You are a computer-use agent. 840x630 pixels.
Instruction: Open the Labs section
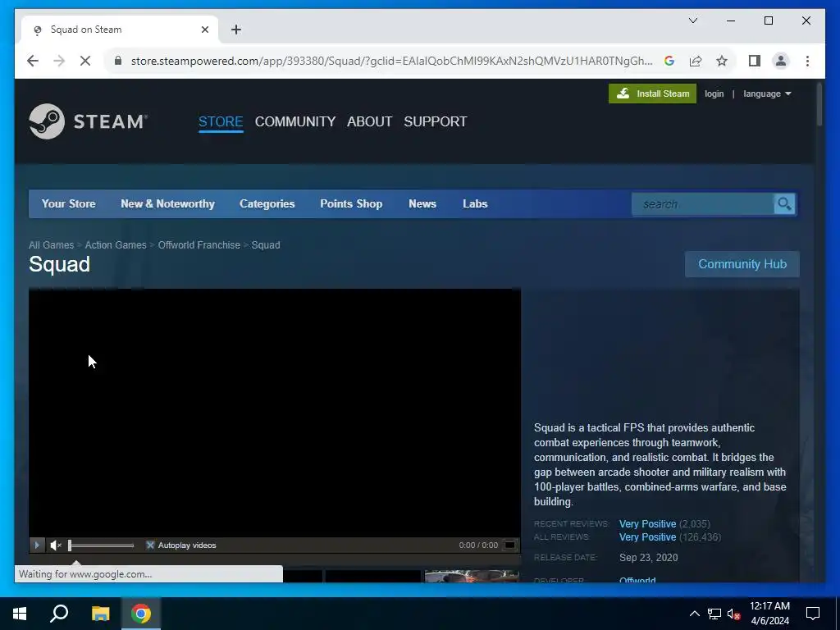click(x=475, y=203)
